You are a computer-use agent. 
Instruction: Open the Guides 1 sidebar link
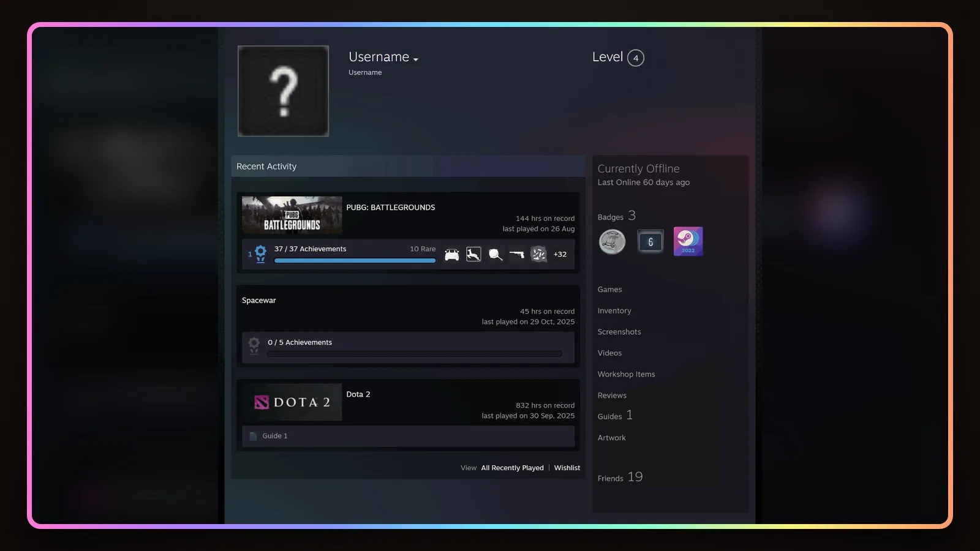point(615,416)
